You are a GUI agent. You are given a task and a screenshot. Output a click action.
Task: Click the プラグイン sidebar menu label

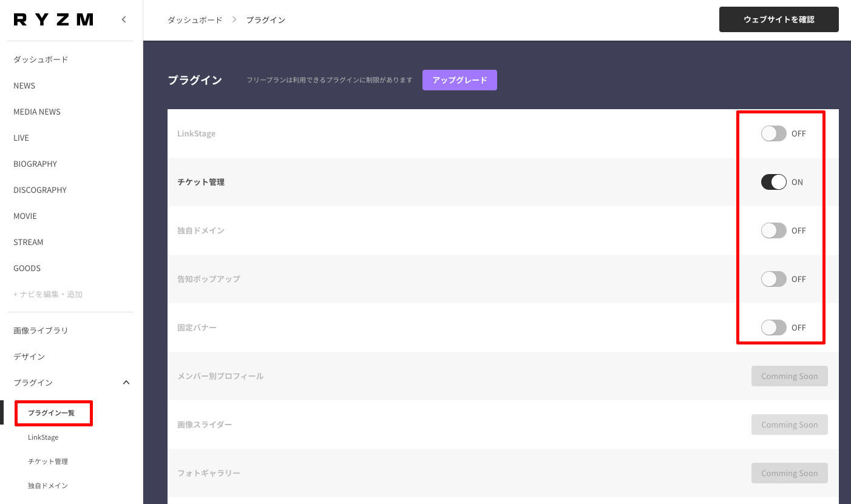(33, 383)
